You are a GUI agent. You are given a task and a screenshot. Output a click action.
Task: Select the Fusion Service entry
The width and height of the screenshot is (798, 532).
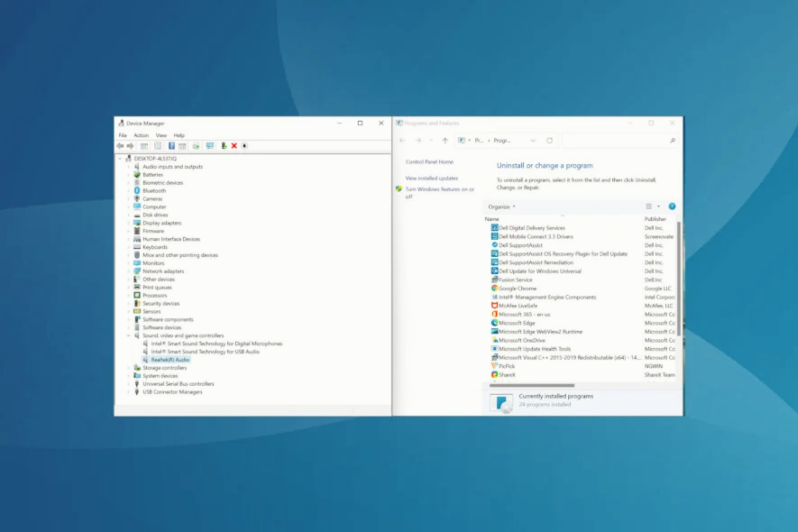tap(515, 279)
